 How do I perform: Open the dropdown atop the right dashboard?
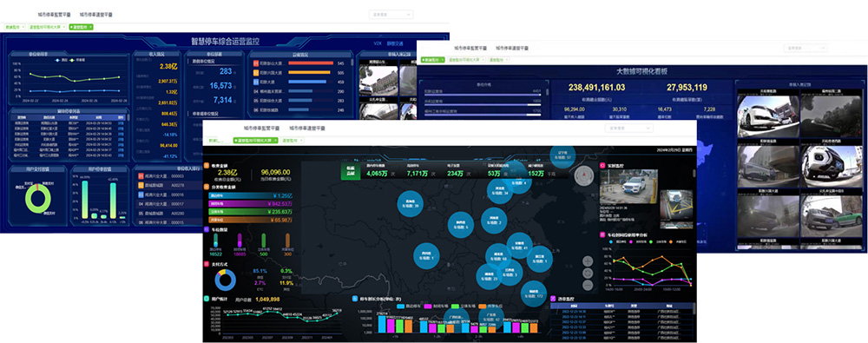(x=806, y=49)
